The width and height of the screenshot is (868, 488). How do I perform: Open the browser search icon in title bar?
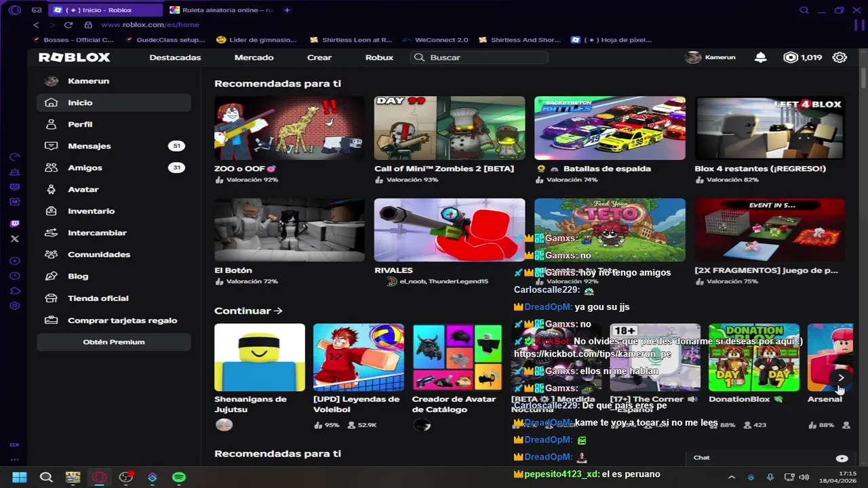click(804, 10)
